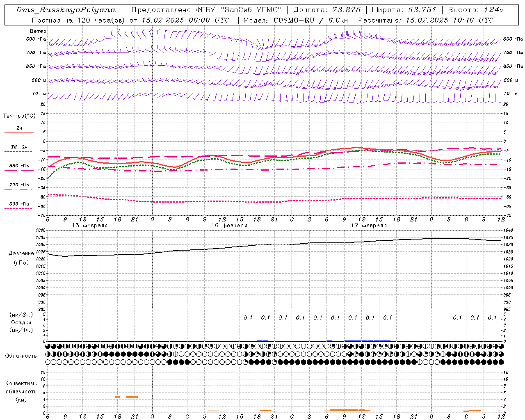Click the (мм/3ч.) precipitation unit label
Screen dimensions: 525x420
(21, 315)
